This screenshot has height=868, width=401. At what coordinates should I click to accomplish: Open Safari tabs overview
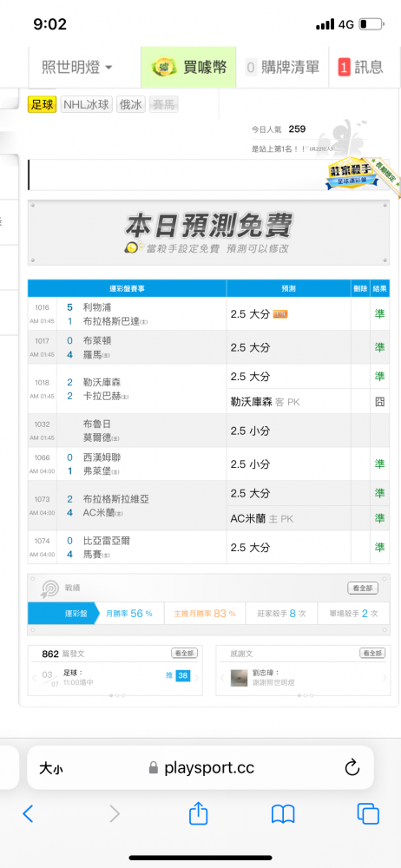coord(368,813)
